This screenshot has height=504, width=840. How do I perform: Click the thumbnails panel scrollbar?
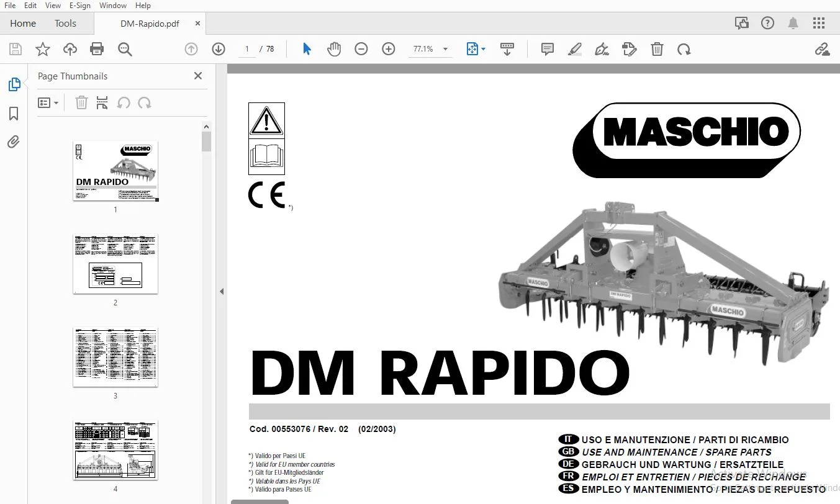click(207, 142)
